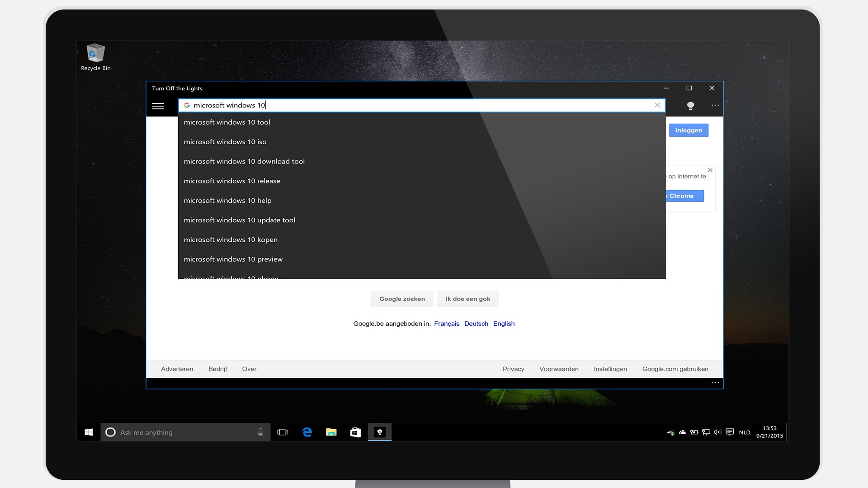868x488 pixels.
Task: Select suggestion 'microsoft windows 10 tool'
Action: [x=227, y=122]
